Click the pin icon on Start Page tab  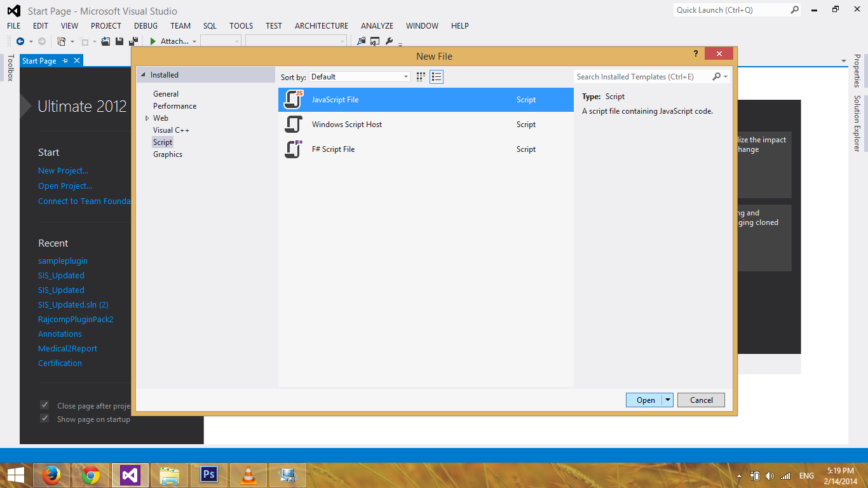[x=65, y=61]
